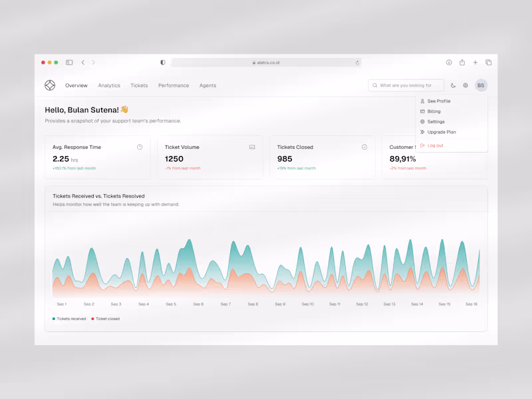Screen dimensions: 532x399
Task: Toggle the browser sidebar icon
Action: pos(68,62)
